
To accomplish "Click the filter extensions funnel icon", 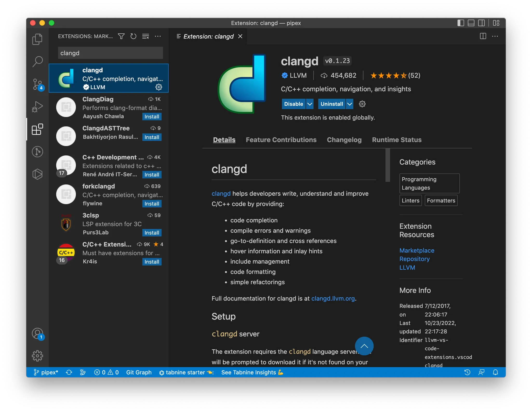I will pos(121,36).
